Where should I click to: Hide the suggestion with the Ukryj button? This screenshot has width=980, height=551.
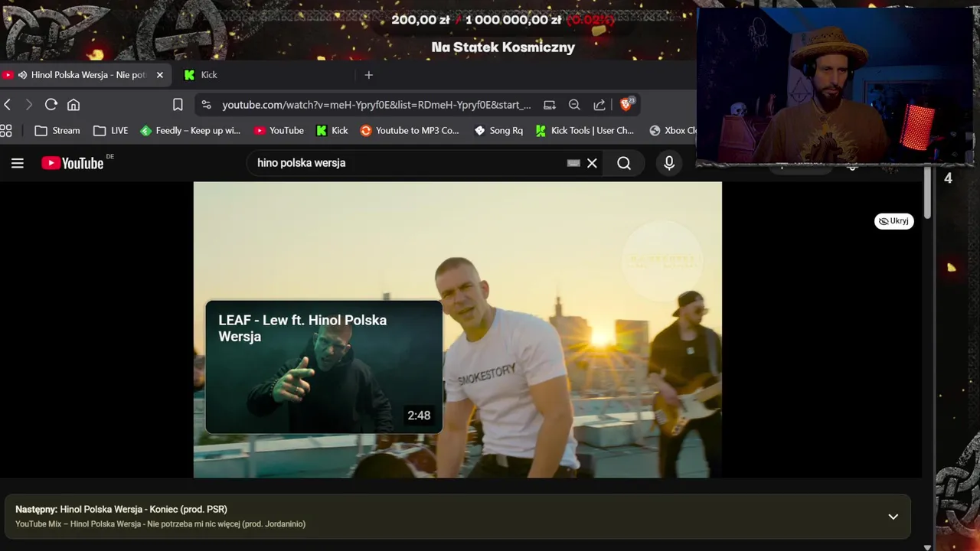(x=894, y=221)
